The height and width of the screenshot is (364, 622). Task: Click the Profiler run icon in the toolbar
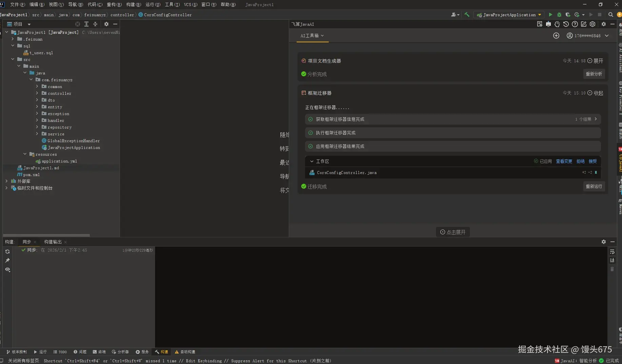(577, 15)
